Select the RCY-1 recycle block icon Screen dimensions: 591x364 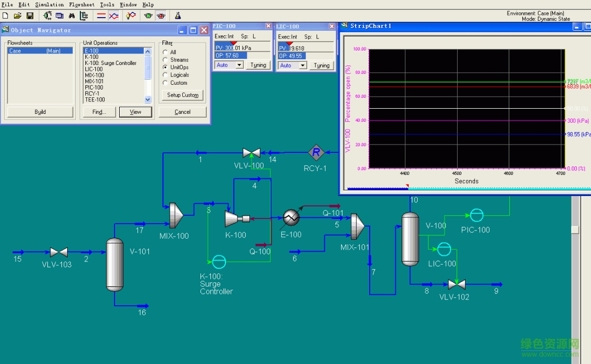(316, 153)
